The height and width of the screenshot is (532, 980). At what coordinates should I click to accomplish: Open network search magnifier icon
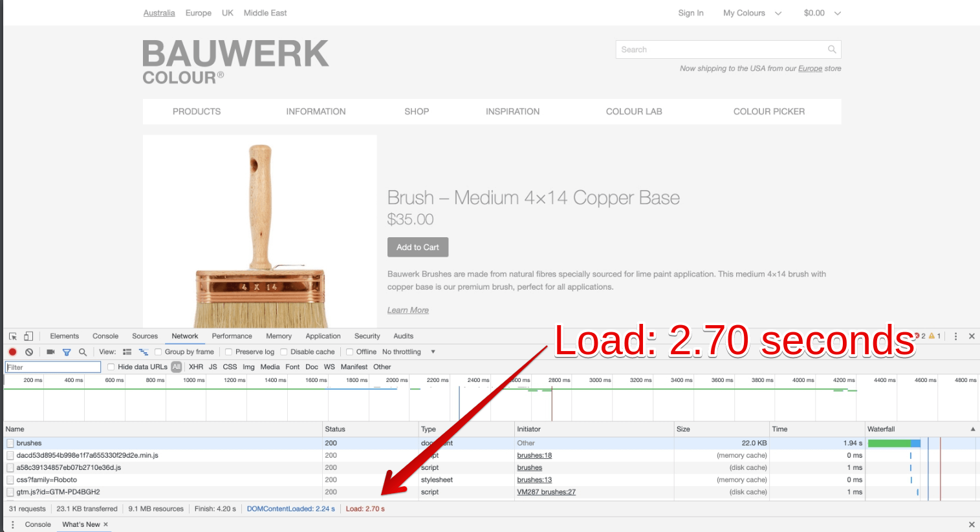point(83,352)
